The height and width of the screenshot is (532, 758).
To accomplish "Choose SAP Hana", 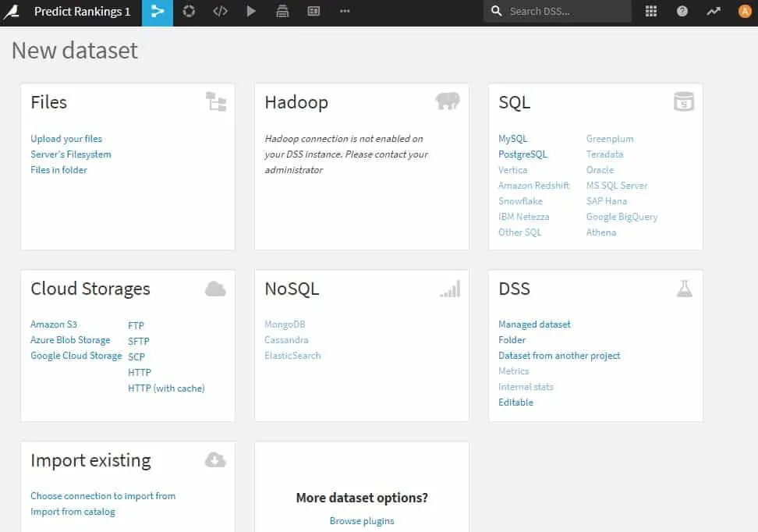I will [x=607, y=200].
